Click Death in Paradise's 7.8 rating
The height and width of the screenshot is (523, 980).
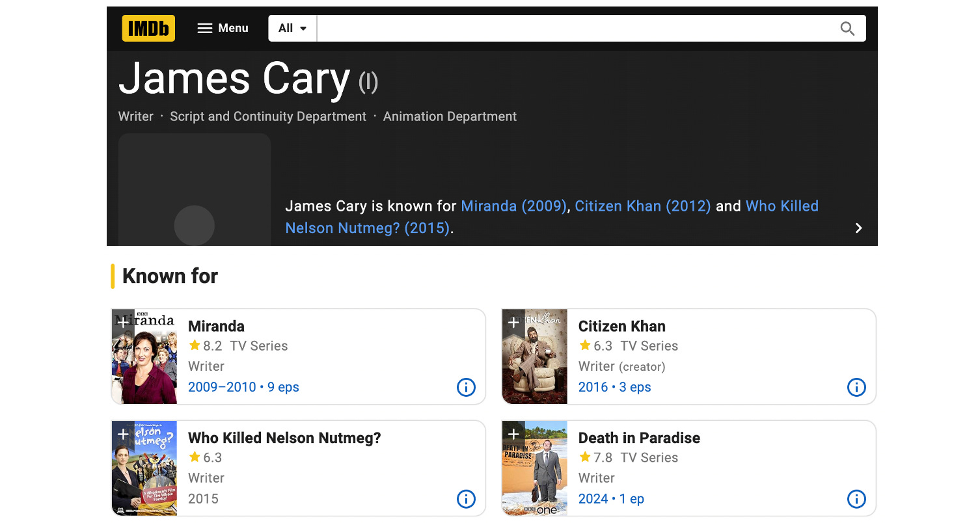tap(595, 457)
